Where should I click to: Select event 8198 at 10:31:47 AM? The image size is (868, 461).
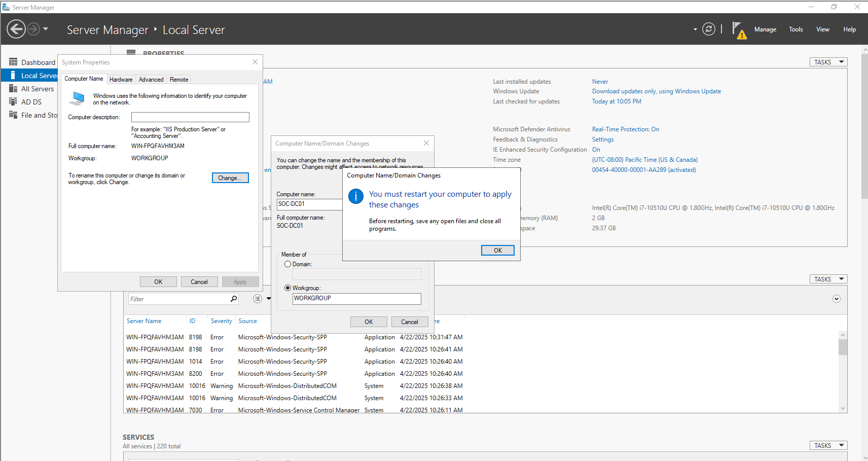(x=295, y=337)
